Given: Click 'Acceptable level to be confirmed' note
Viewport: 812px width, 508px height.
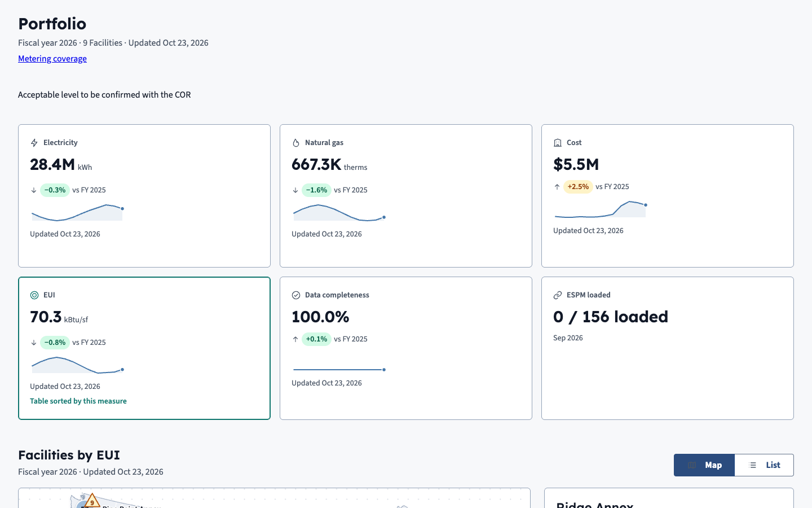Looking at the screenshot, I should [x=104, y=95].
